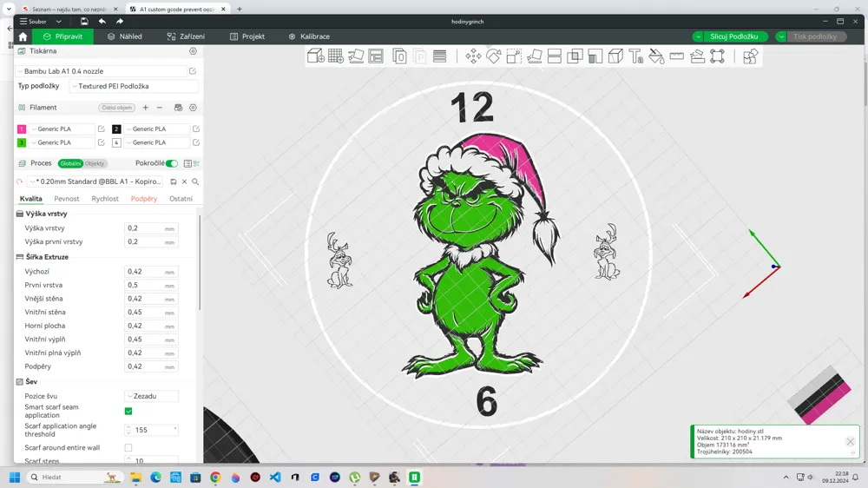Click the Auto orient tool icon
This screenshot has height=488, width=868.
click(356, 56)
